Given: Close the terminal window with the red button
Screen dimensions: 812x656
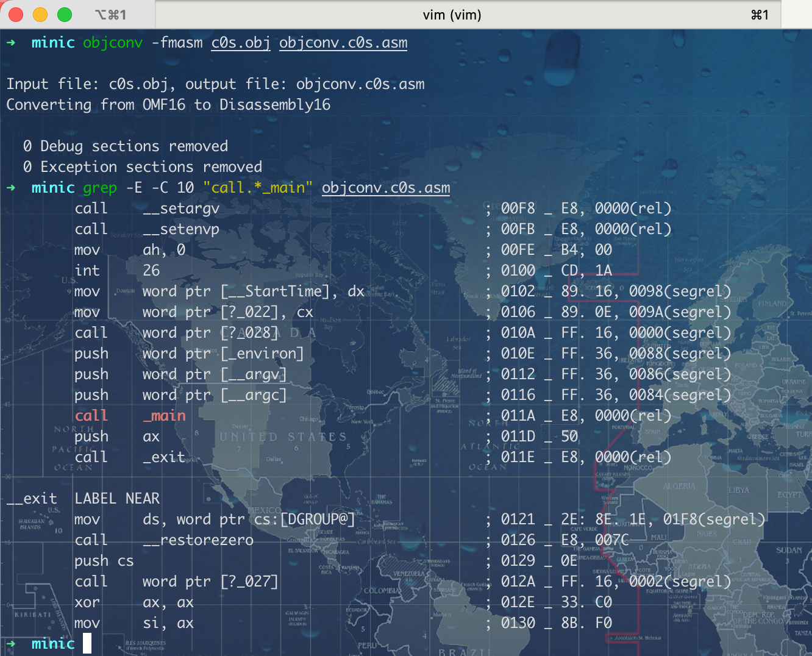Looking at the screenshot, I should click(x=16, y=15).
